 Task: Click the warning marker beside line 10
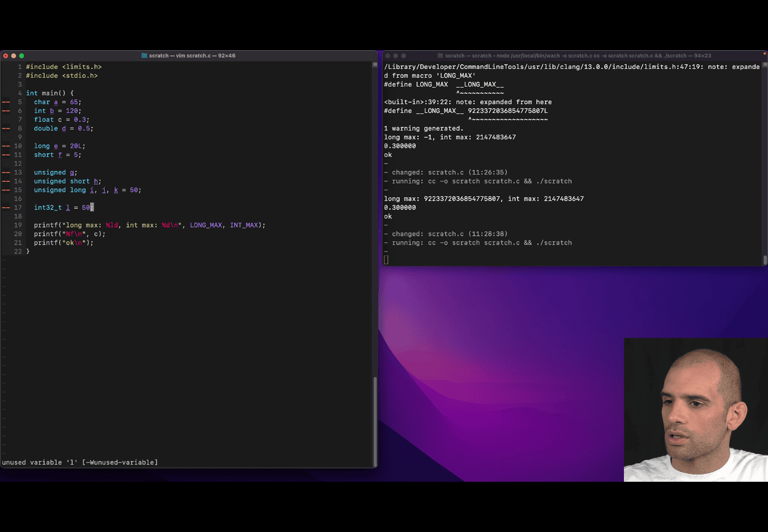[x=6, y=146]
